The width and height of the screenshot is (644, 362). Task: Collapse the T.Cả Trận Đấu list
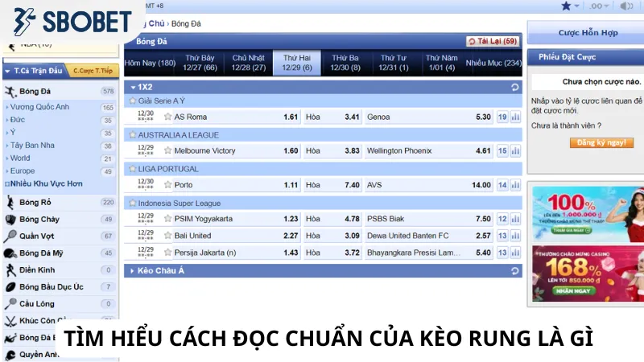(7, 71)
